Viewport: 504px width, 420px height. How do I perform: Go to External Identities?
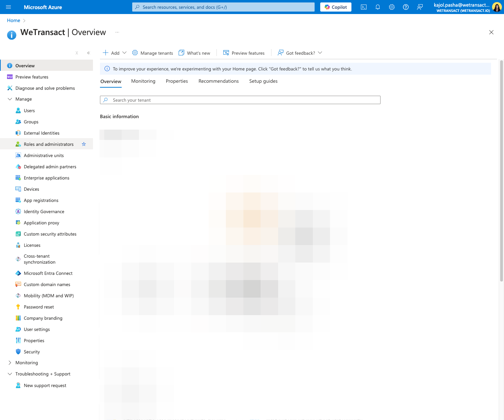click(42, 133)
